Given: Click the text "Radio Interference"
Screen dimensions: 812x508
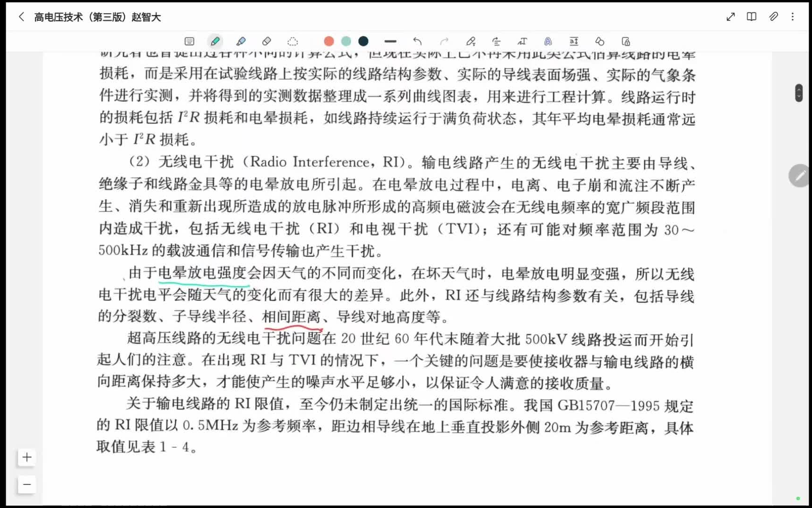Looking at the screenshot, I should pos(311,162).
